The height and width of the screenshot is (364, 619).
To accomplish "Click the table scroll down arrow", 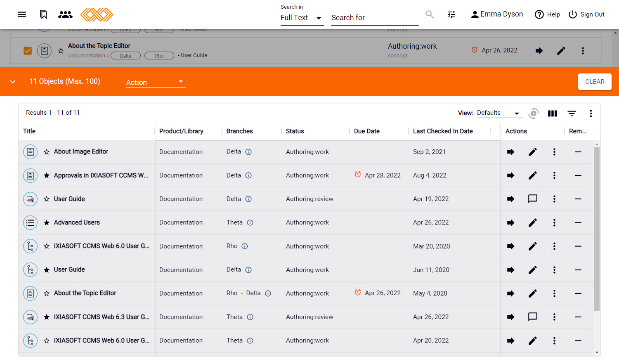I will click(597, 353).
